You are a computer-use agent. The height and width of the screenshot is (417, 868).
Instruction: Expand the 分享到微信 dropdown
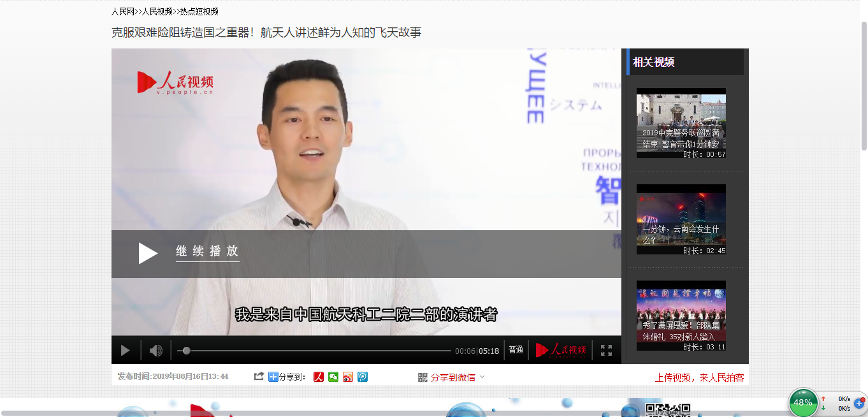(482, 377)
